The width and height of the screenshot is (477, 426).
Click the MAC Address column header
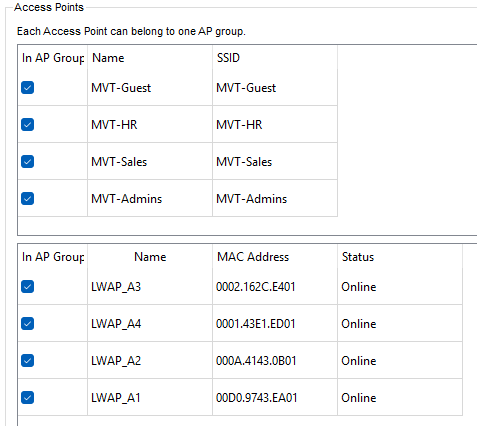tap(275, 257)
